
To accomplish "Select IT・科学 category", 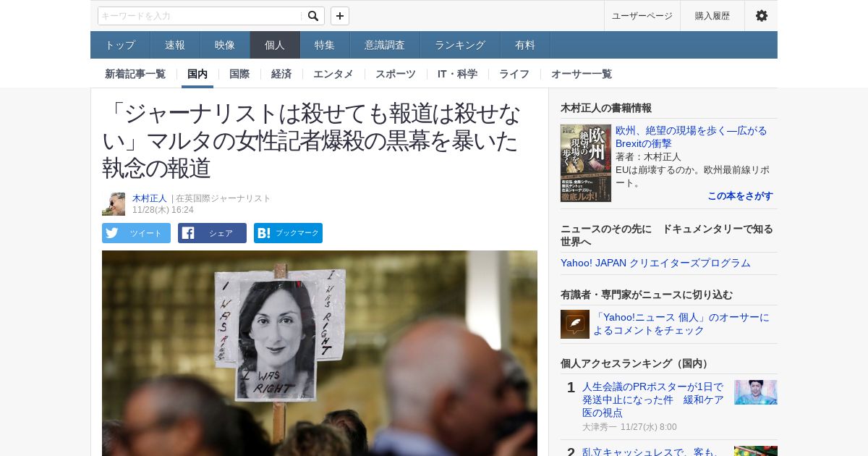I will (457, 74).
